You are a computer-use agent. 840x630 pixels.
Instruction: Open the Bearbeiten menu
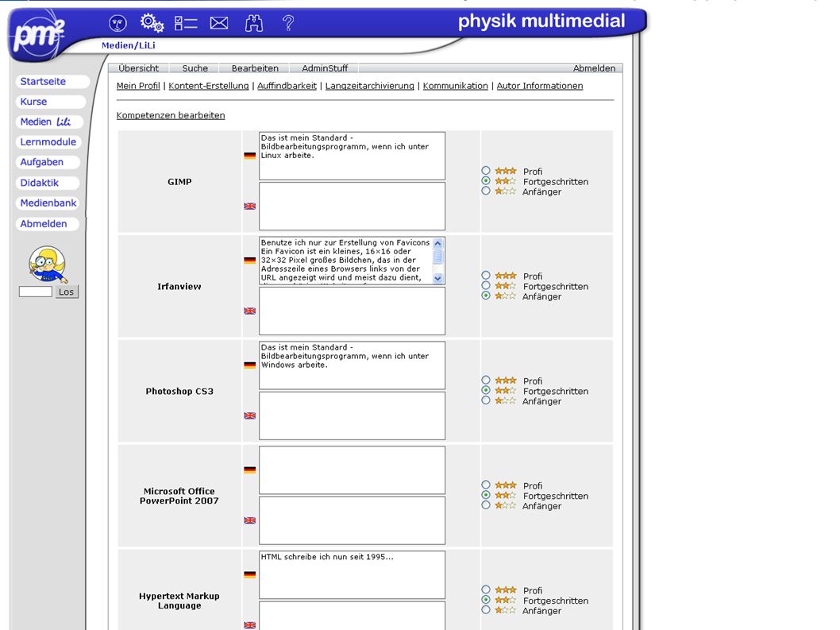[255, 68]
